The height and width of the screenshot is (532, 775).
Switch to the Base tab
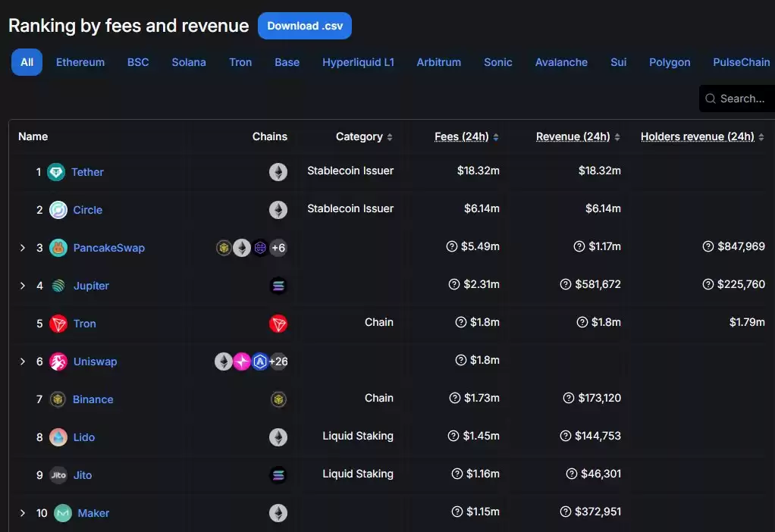[x=287, y=62]
